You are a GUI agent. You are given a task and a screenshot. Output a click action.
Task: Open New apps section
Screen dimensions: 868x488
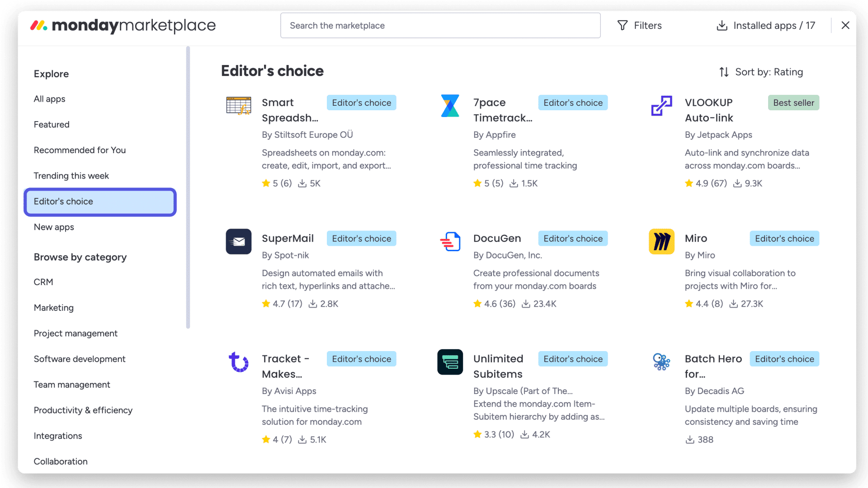54,227
